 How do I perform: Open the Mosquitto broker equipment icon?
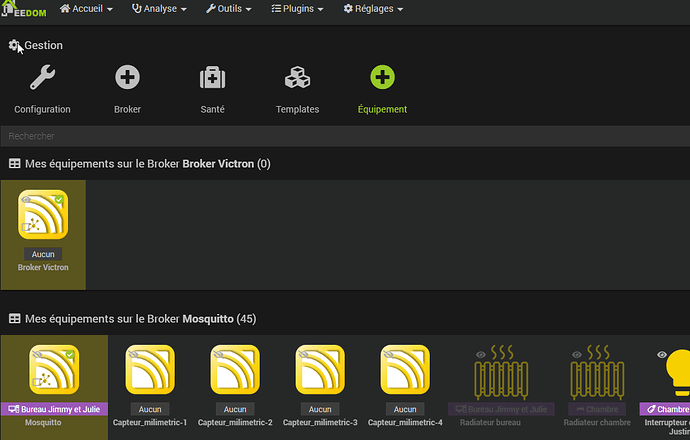[54, 370]
